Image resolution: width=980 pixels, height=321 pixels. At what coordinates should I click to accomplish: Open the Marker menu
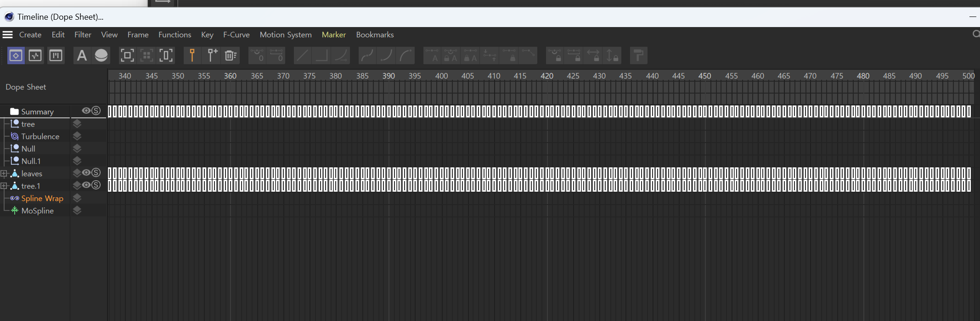[334, 35]
